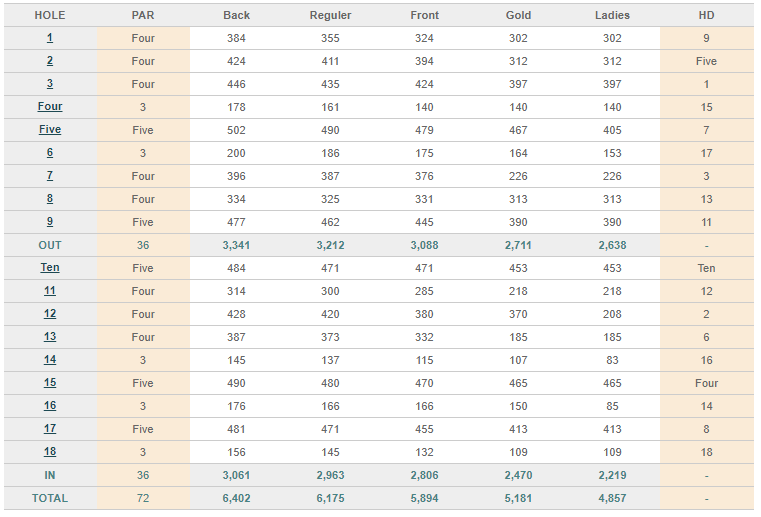
Task: Open hole 2 link
Action: (50, 61)
